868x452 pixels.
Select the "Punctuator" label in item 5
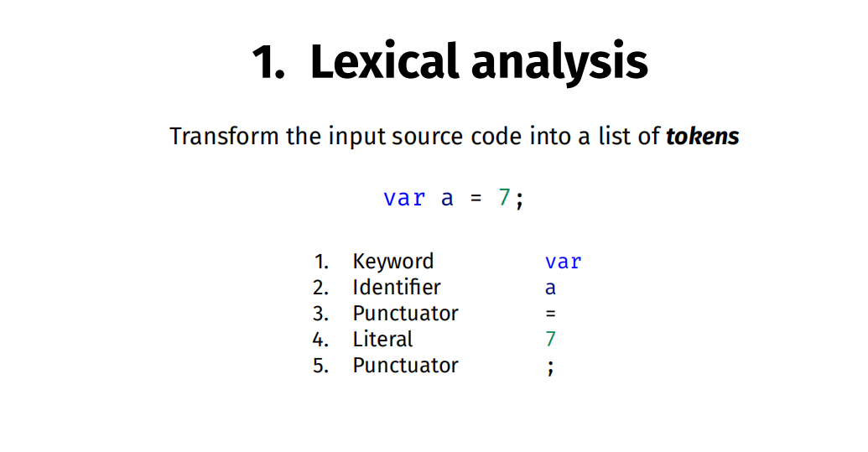pos(405,366)
